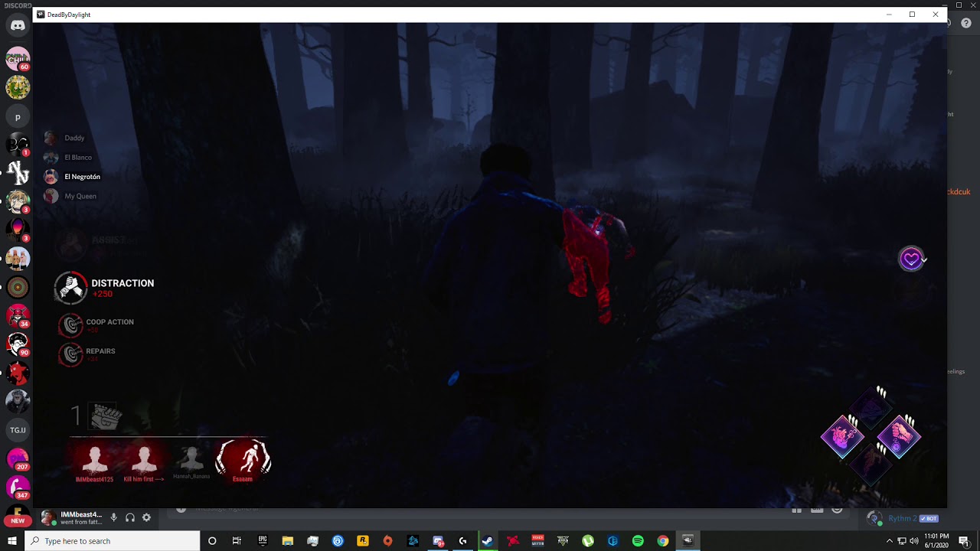Viewport: 980px width, 551px height.
Task: Click IMMbeast4 Discord user avatar
Action: (x=48, y=518)
